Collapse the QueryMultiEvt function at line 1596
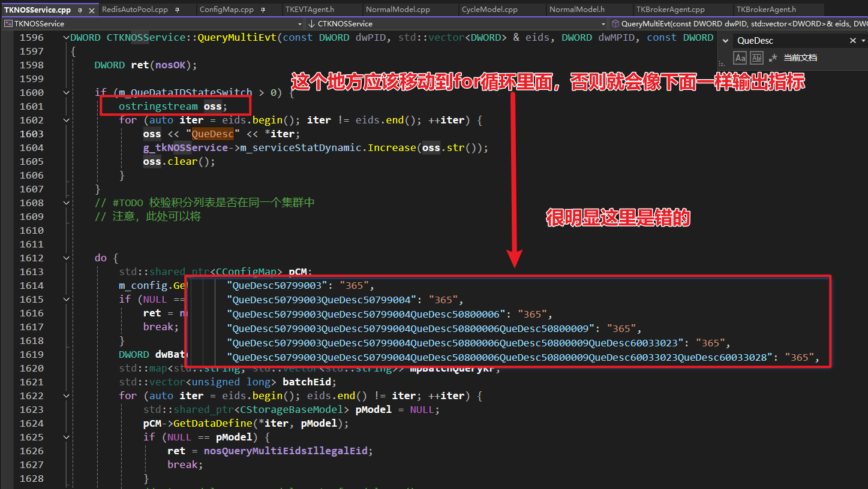 coord(66,38)
